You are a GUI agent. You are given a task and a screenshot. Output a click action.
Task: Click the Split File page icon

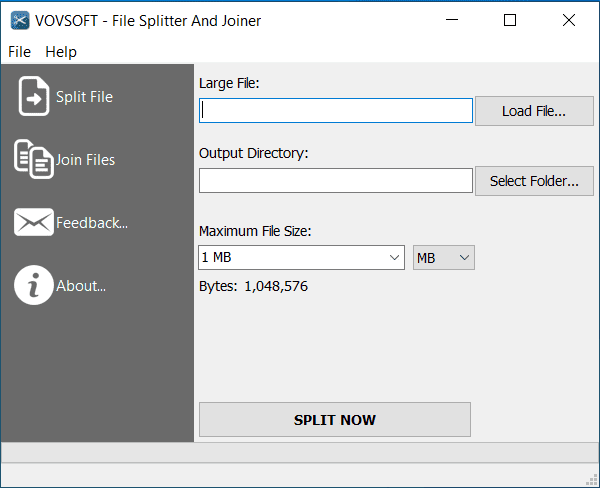[x=34, y=96]
